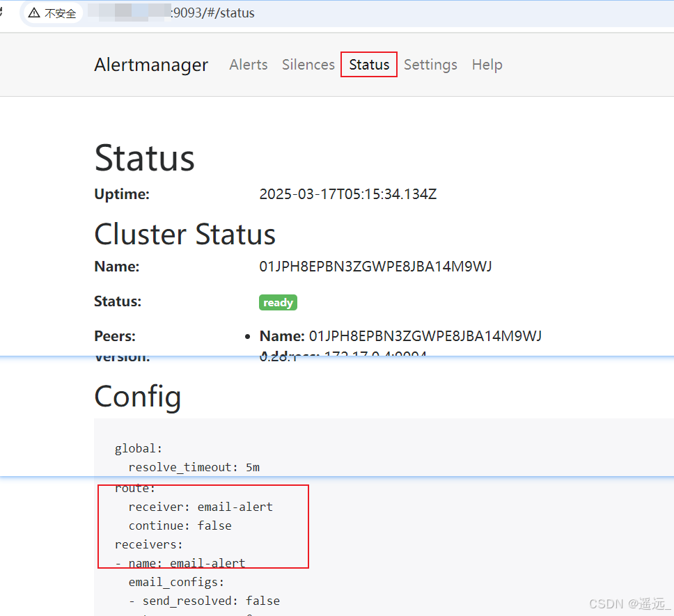This screenshot has height=616, width=674.
Task: Click the insecure connection warning icon
Action: click(34, 13)
